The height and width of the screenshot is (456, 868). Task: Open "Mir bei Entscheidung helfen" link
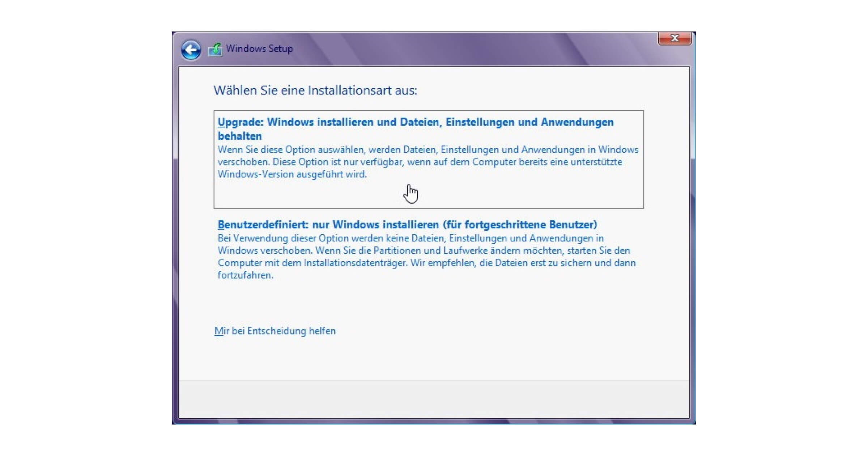tap(275, 331)
